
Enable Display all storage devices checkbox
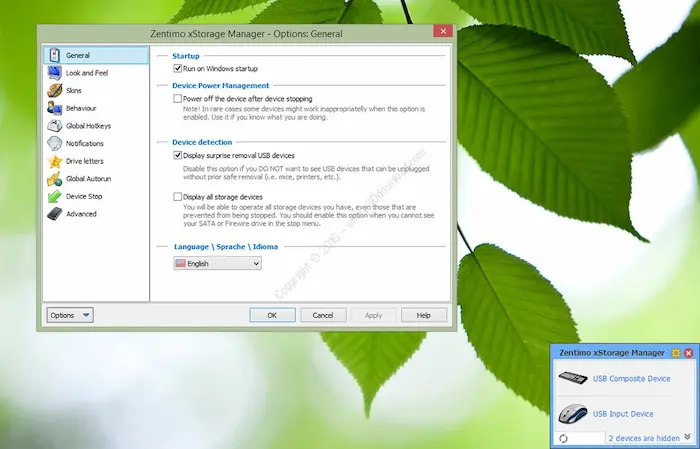coord(178,197)
